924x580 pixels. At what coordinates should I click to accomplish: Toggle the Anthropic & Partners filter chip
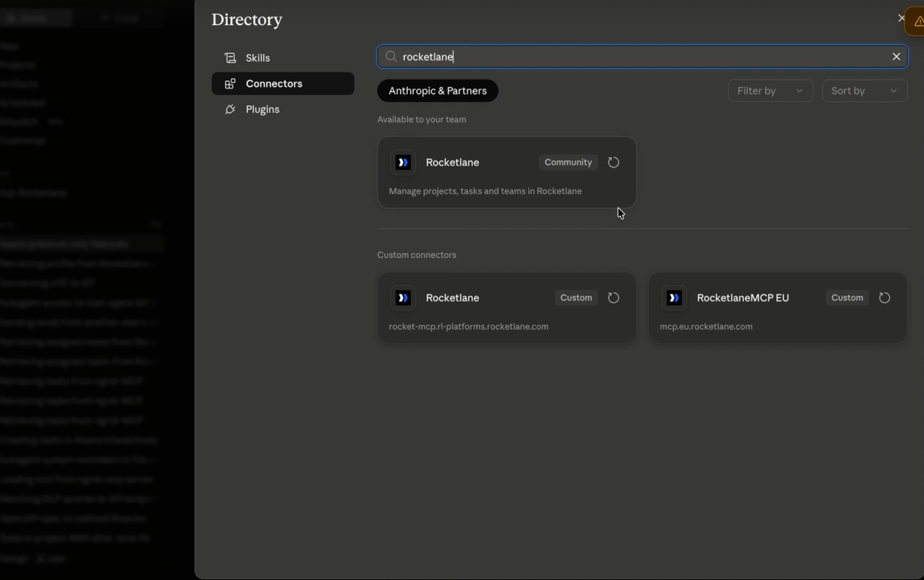437,90
